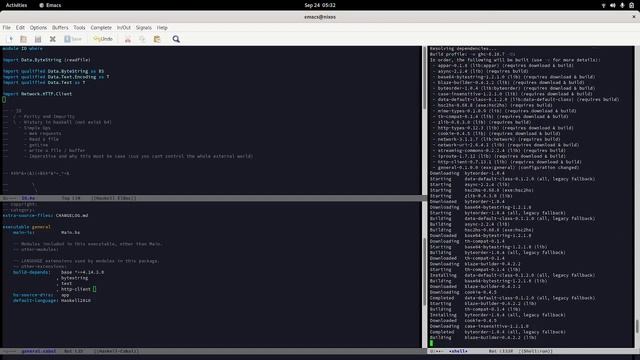640x360 pixels.
Task: Click the Emacs app indicator in top bar
Action: pyautogui.click(x=50, y=5)
